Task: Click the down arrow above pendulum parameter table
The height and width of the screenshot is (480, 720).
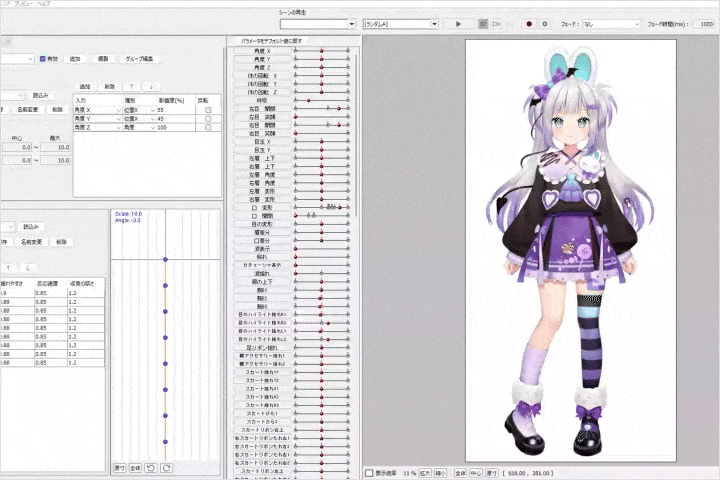Action: click(27, 268)
